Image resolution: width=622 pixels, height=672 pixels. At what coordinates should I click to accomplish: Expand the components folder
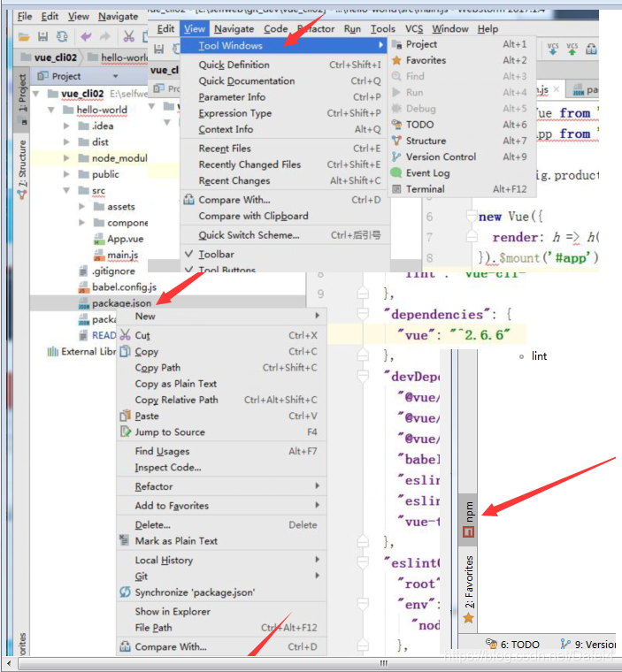(x=82, y=223)
